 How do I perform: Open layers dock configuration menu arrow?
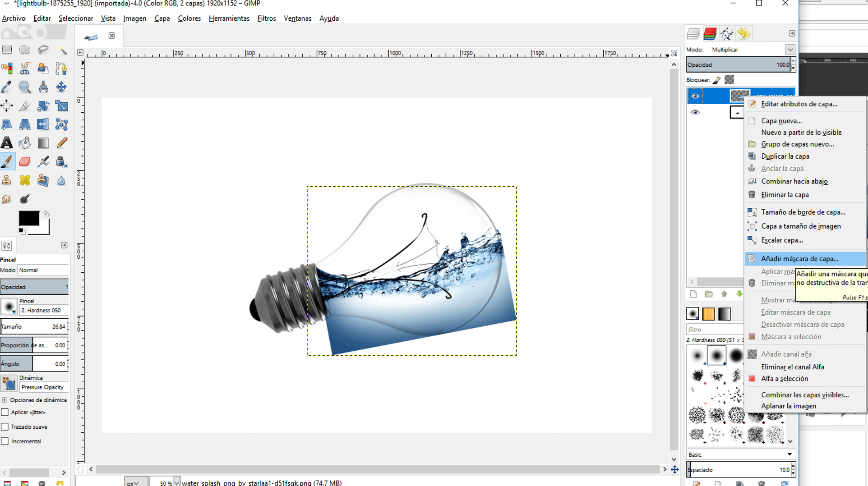[792, 33]
